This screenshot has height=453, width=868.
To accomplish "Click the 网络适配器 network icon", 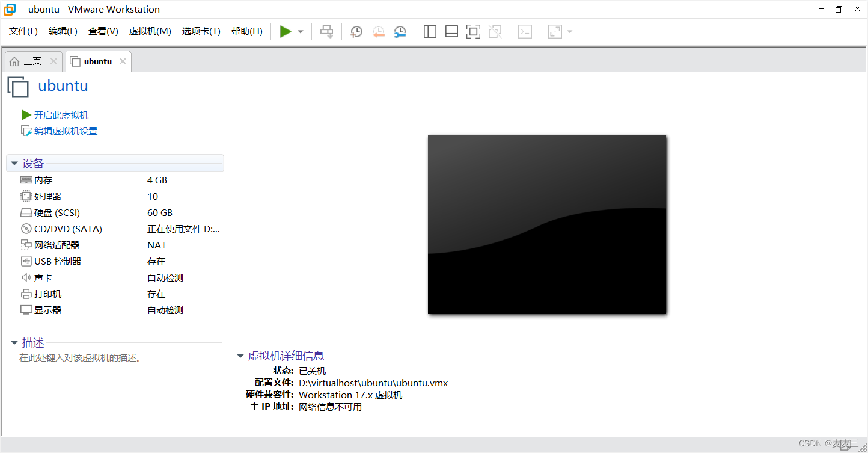I will [x=26, y=245].
